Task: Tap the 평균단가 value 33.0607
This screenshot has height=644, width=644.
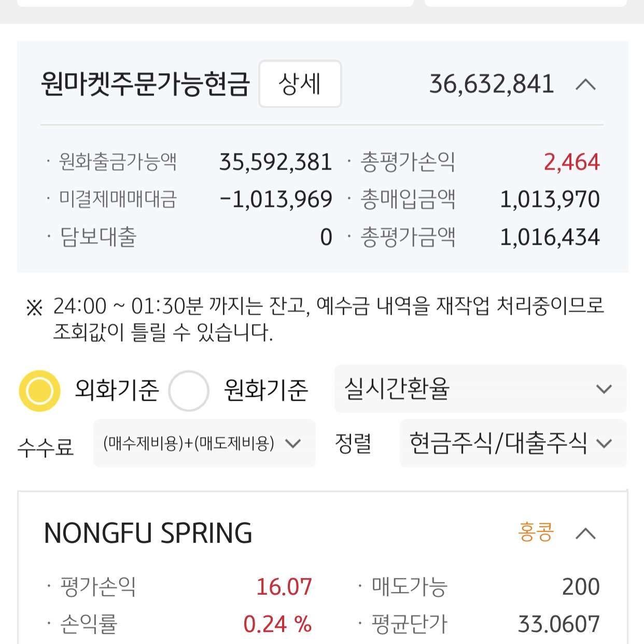Action: 558,624
